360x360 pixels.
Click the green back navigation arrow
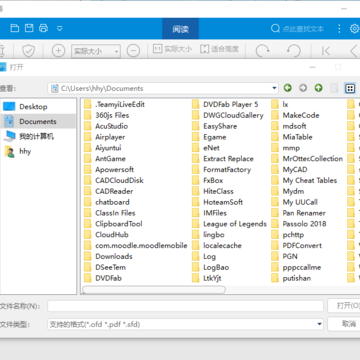(x=288, y=88)
